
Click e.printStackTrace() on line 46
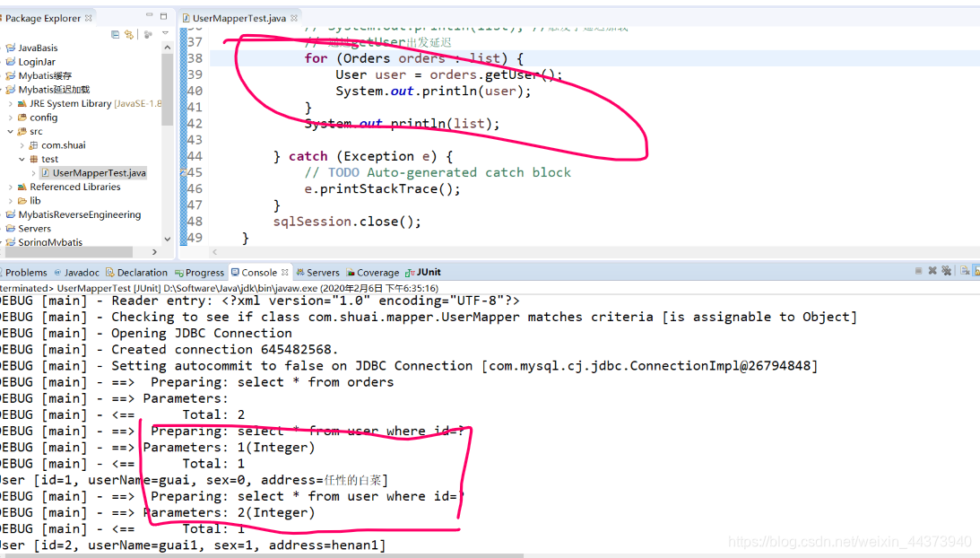[x=382, y=189]
